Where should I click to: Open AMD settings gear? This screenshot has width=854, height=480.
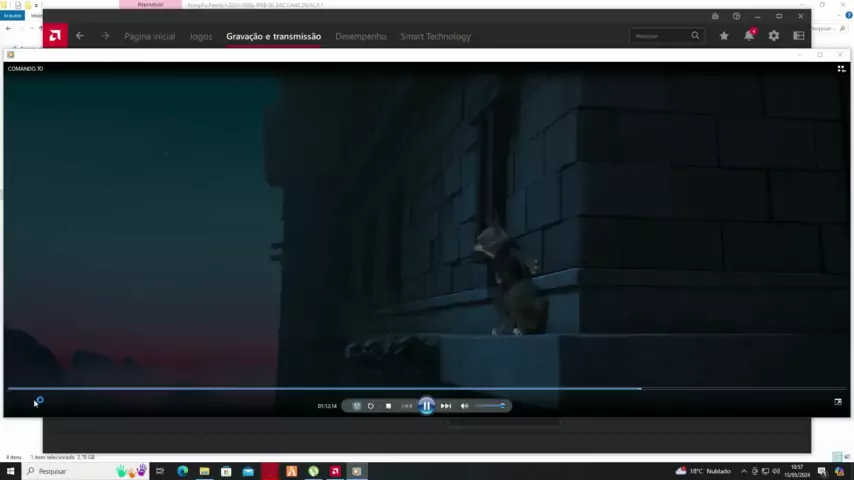coord(774,36)
